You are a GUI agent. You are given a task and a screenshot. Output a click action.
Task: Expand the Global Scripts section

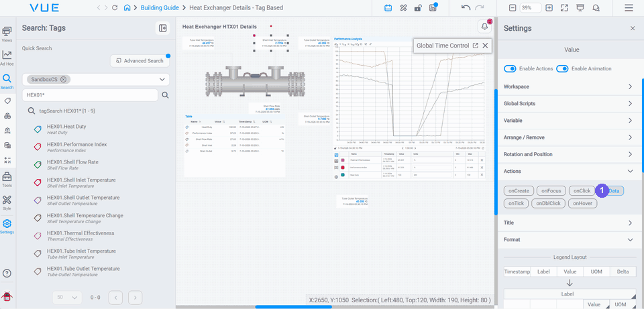coord(570,103)
